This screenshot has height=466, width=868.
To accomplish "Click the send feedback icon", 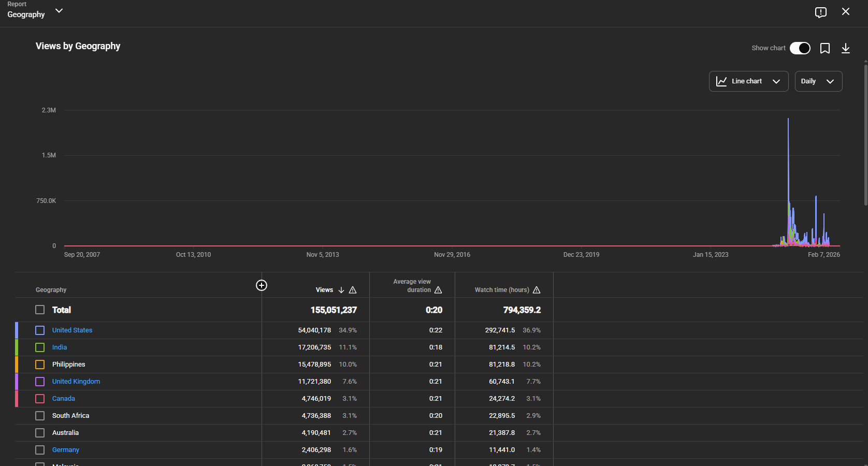I will 820,12.
